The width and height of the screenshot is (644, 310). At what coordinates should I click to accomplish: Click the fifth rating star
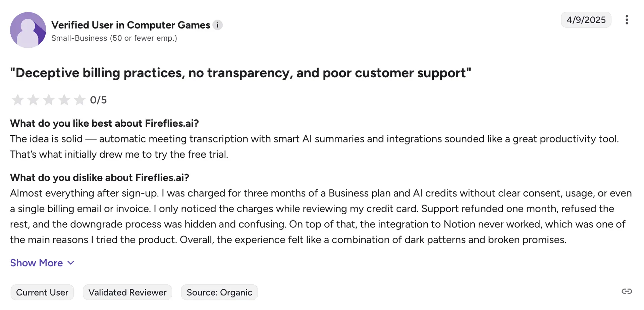[79, 100]
